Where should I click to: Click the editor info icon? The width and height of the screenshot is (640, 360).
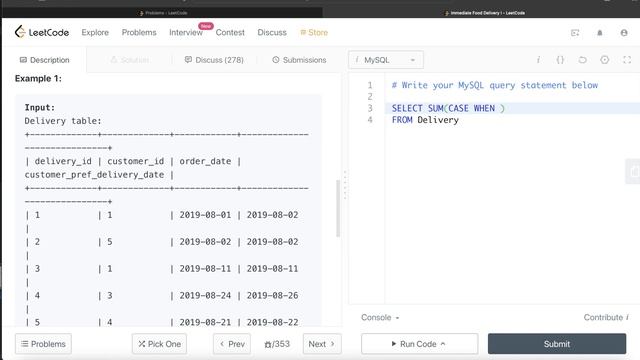pos(538,60)
